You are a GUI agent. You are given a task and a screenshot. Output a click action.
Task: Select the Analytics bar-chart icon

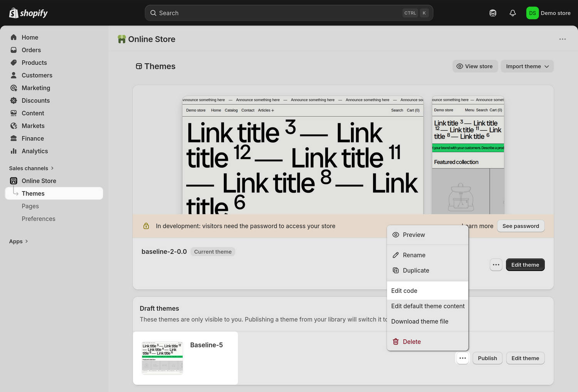click(x=14, y=151)
